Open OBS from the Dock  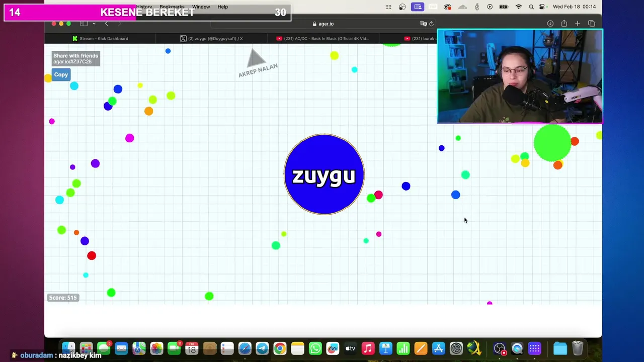(499, 348)
